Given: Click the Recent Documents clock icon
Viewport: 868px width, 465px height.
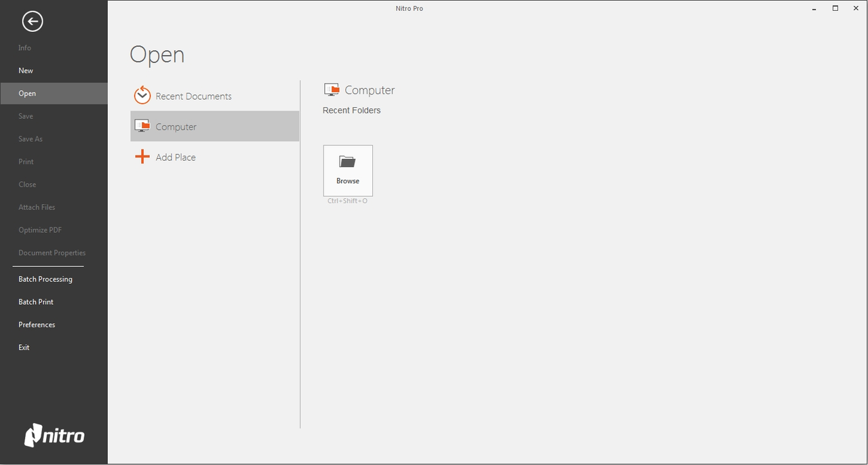Looking at the screenshot, I should (142, 95).
